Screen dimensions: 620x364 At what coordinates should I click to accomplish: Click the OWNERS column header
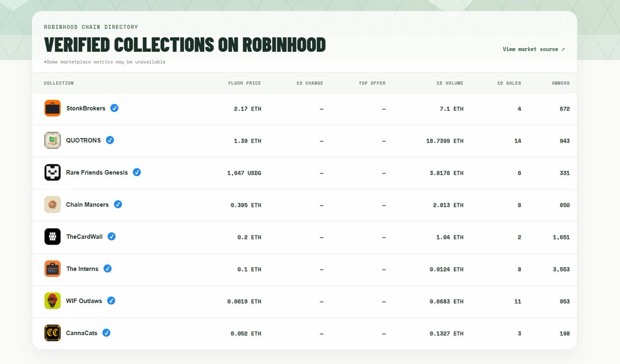561,83
